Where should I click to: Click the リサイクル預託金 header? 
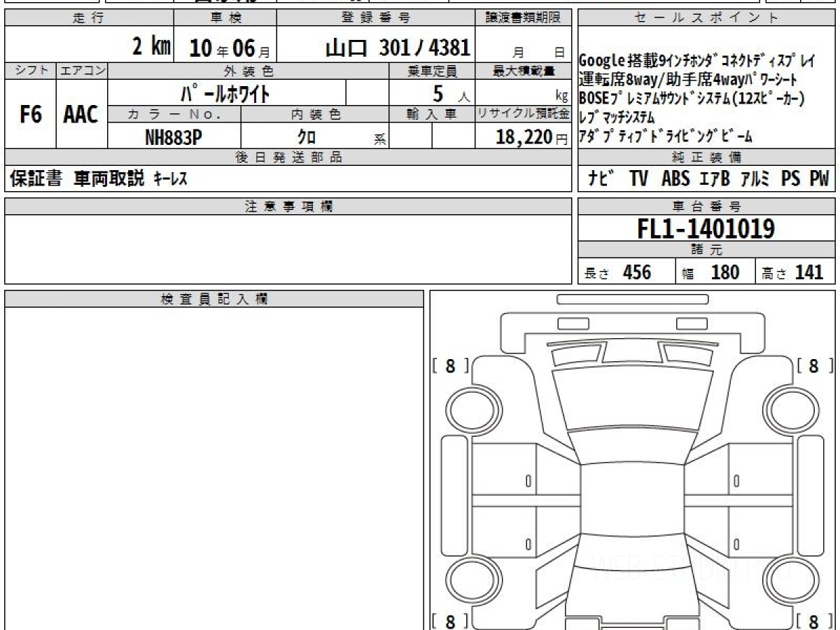524,114
